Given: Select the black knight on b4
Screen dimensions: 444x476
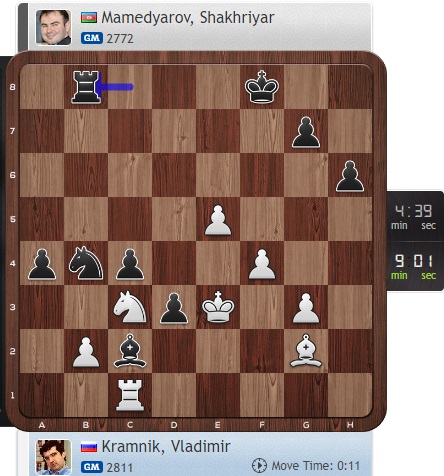Looking at the screenshot, I should click(86, 263).
